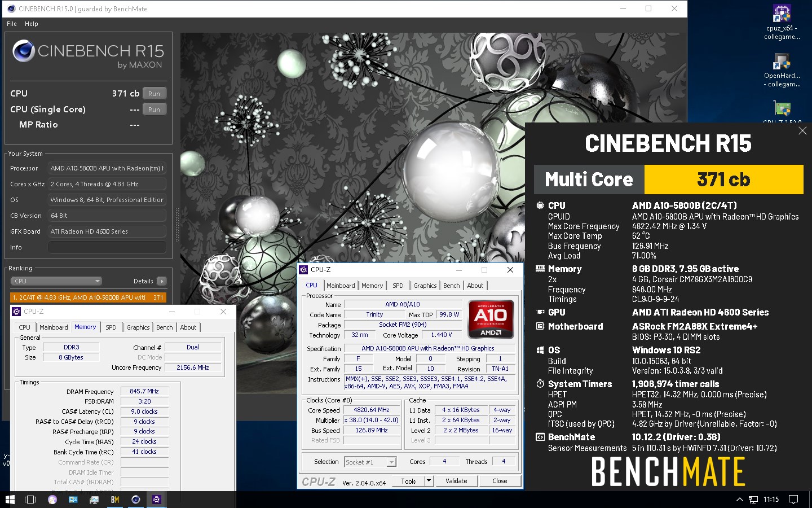Select CPU tab in Memory CPU-Z window
Viewport: 812px width, 508px height.
(x=25, y=327)
